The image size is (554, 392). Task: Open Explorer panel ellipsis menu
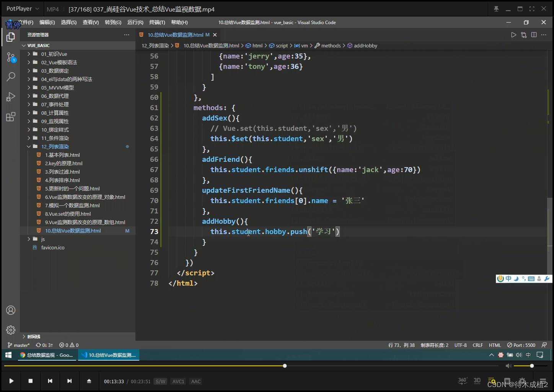click(x=127, y=35)
